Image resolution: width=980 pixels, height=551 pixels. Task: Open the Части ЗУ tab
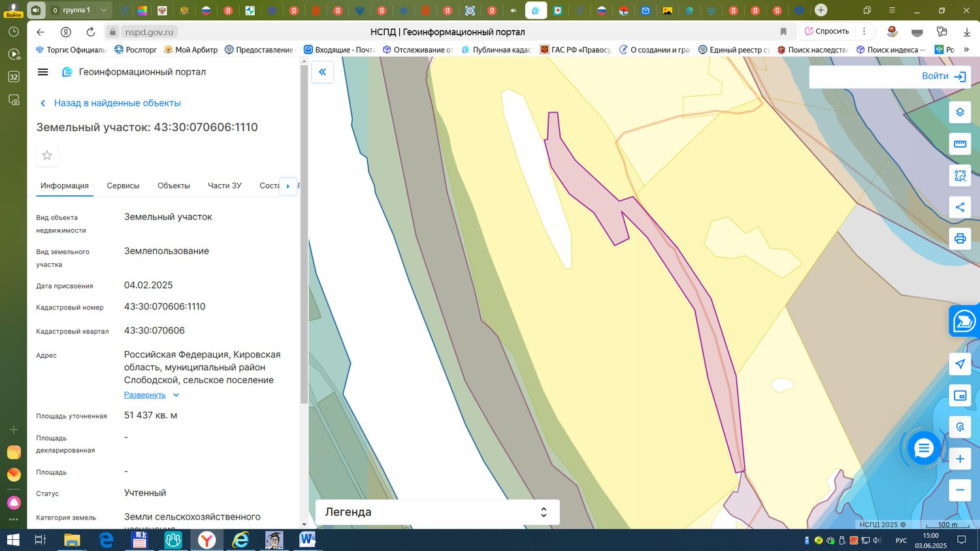click(225, 185)
